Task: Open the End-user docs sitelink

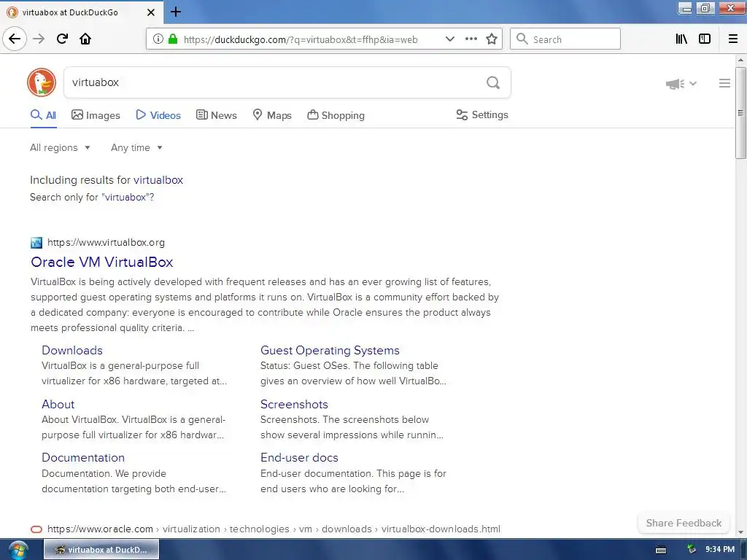Action: [x=299, y=457]
